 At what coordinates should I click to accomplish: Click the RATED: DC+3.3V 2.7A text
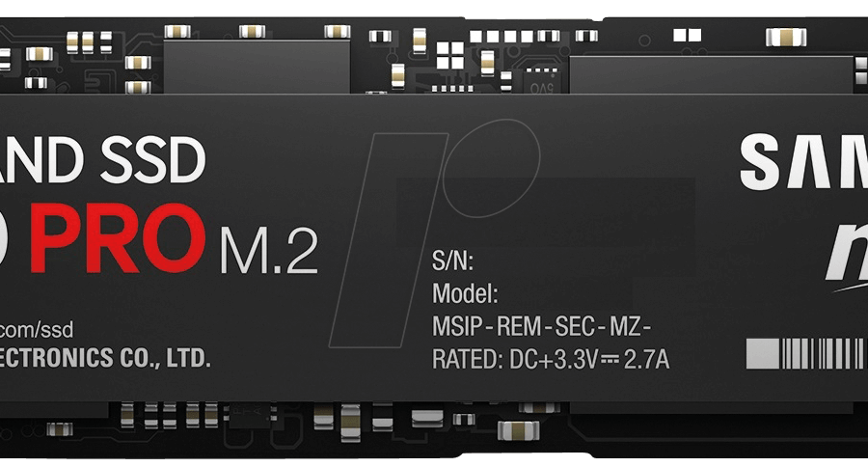(551, 360)
